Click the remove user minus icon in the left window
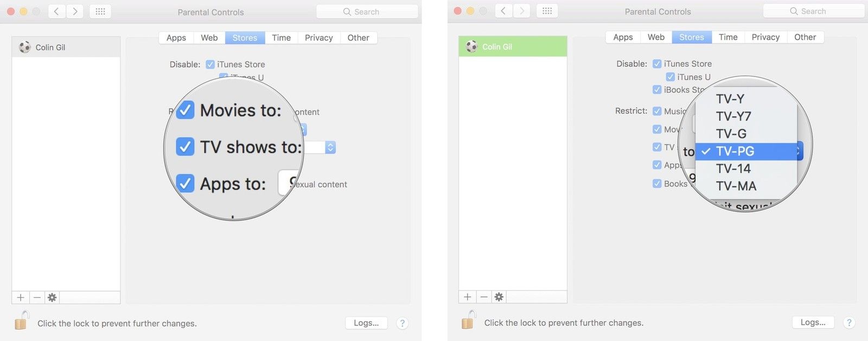 click(x=37, y=298)
